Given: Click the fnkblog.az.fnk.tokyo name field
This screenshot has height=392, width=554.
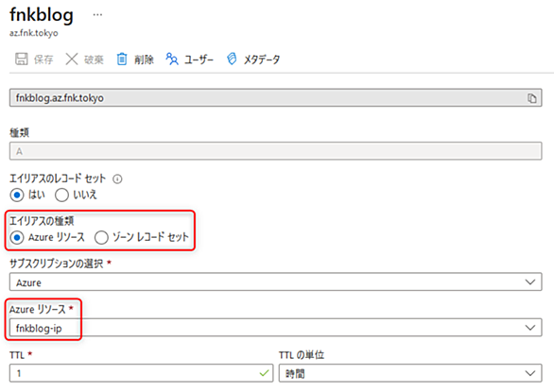Looking at the screenshot, I should (x=276, y=98).
